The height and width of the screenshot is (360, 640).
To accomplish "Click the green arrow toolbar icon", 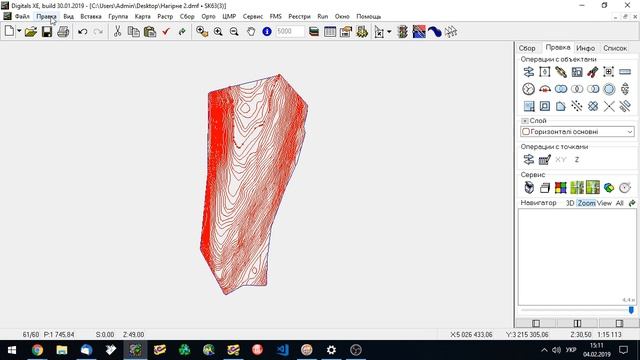I will [182, 31].
